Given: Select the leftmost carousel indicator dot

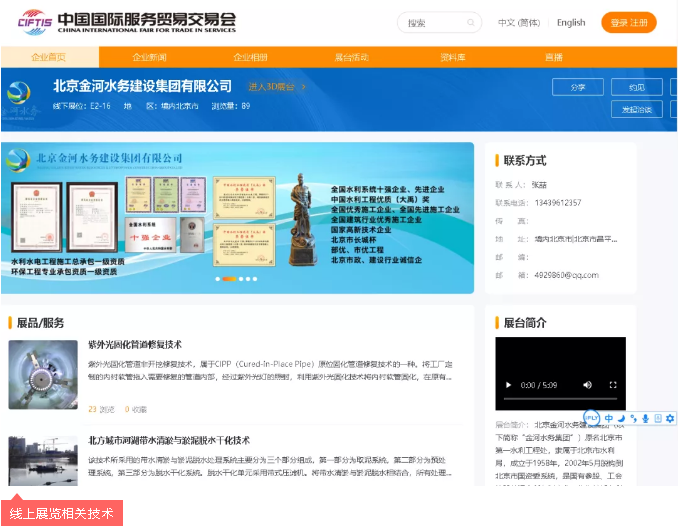Looking at the screenshot, I should tap(217, 279).
